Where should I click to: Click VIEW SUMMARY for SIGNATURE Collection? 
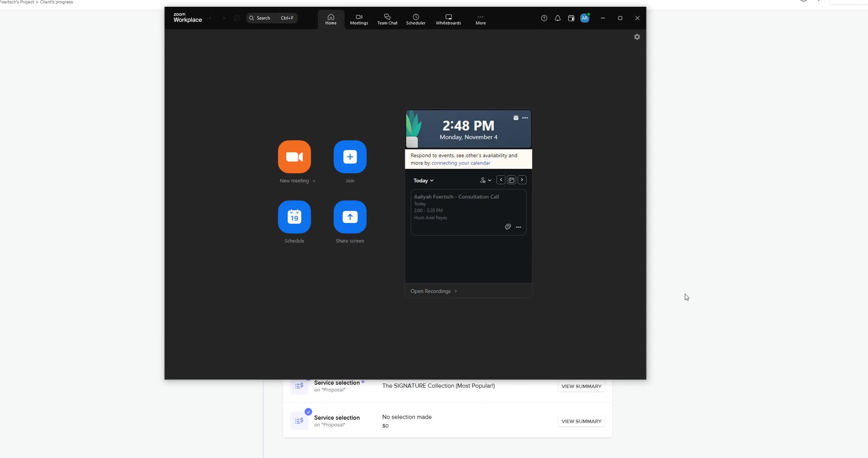pos(581,386)
